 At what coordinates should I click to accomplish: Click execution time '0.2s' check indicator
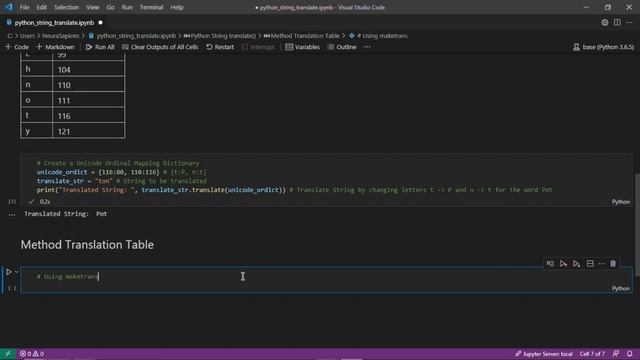coord(40,202)
